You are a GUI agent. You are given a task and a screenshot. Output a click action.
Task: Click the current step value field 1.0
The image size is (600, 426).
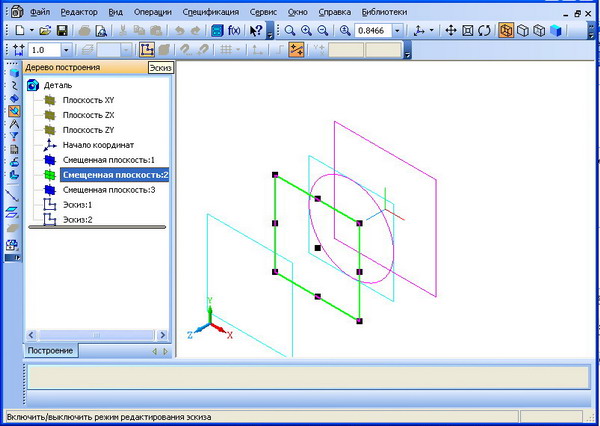click(44, 50)
